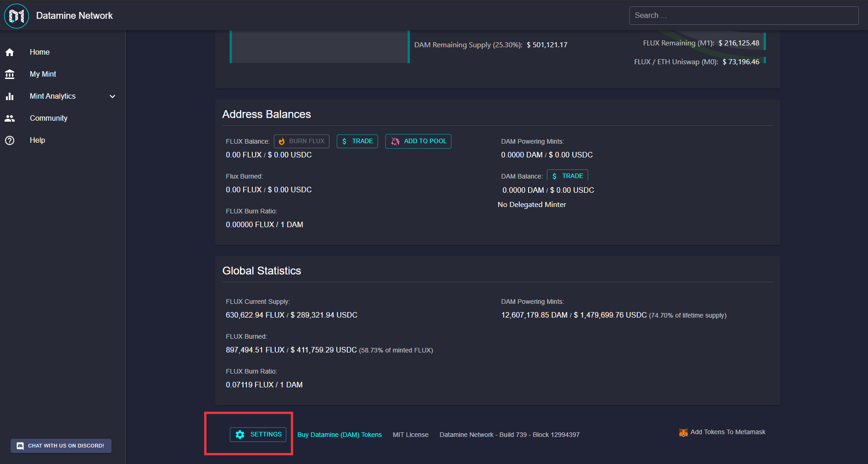868x464 pixels.
Task: Click the DAM Powering Mints label under Address Balances
Action: (x=533, y=142)
